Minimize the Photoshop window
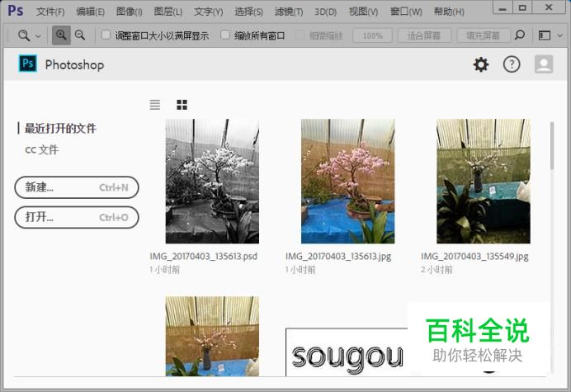 pyautogui.click(x=503, y=7)
